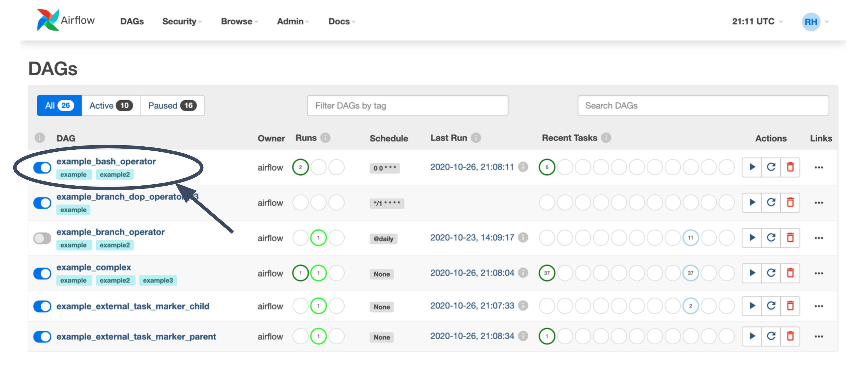Open last run 2020-10-23, 14:09:17 link
The image size is (868, 368).
click(472, 238)
